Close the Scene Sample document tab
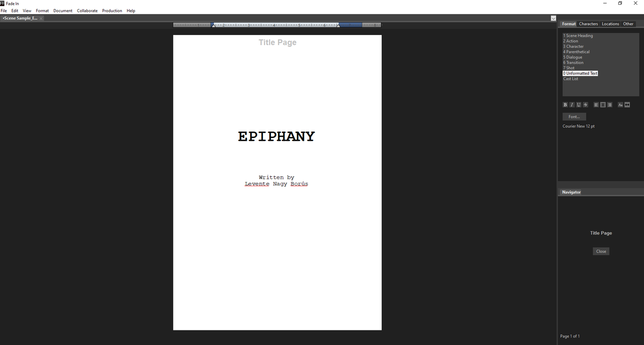 click(x=41, y=18)
